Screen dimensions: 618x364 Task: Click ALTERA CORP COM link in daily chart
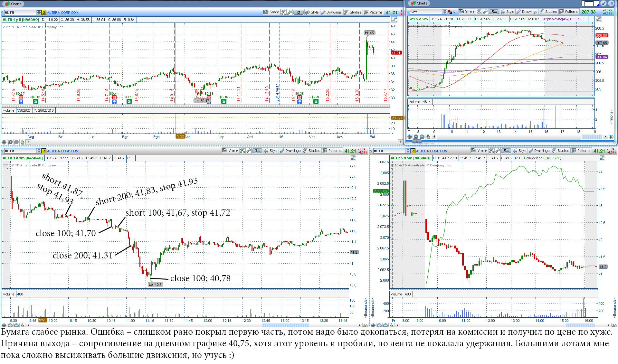click(x=63, y=13)
